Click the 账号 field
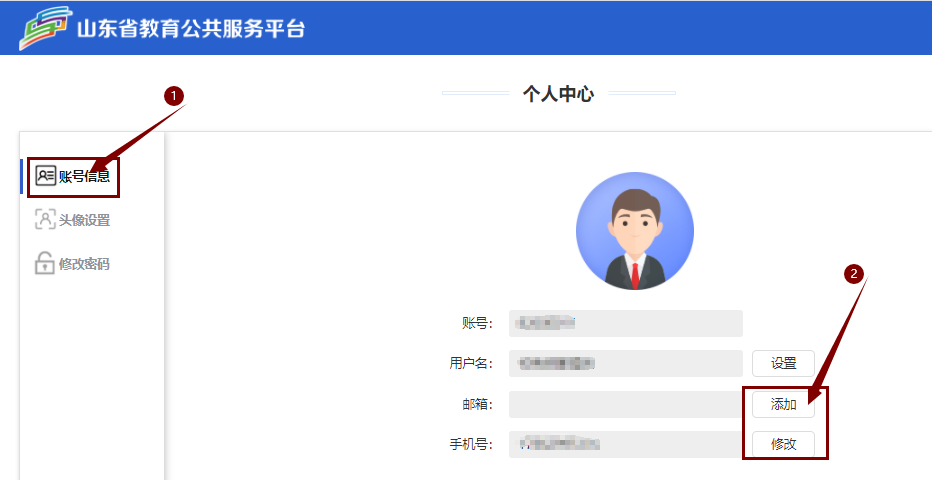 (625, 323)
